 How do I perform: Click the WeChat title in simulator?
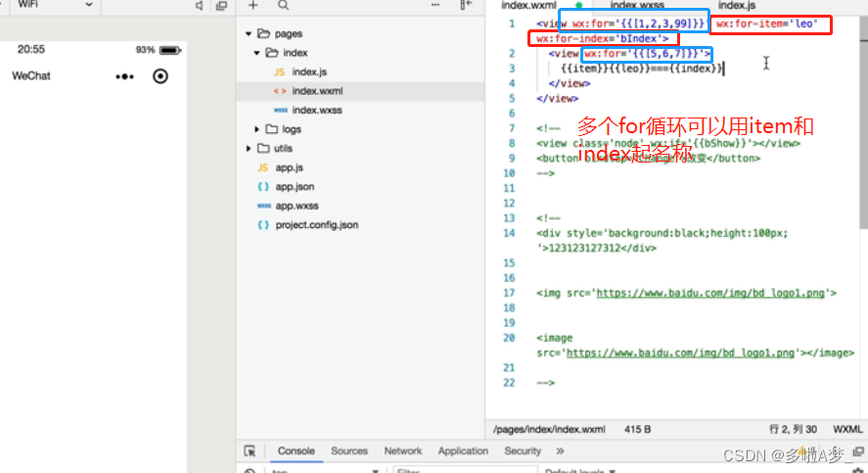tap(31, 75)
